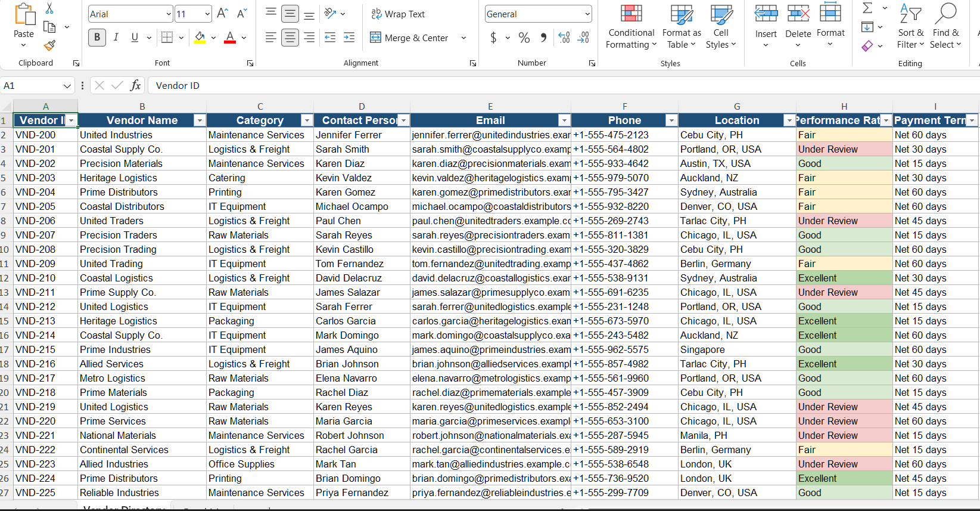Open the Category column filter dropdown

point(307,120)
